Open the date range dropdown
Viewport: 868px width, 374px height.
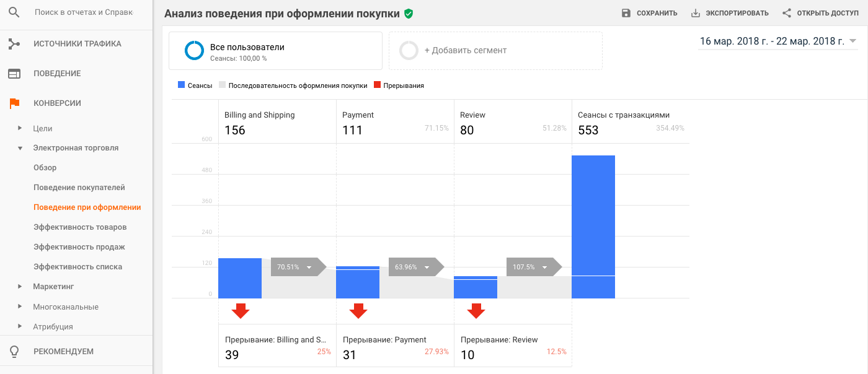[x=852, y=41]
